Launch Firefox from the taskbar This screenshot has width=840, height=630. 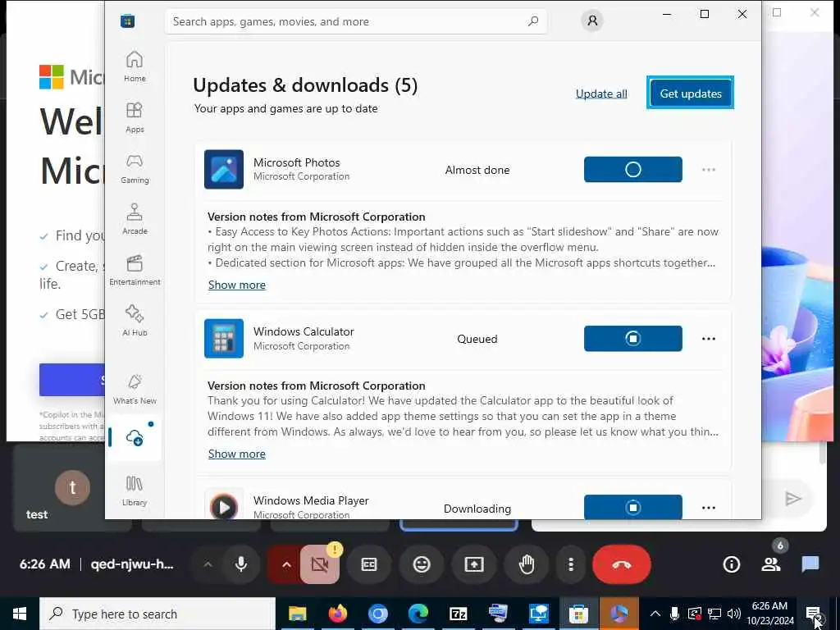tap(337, 614)
